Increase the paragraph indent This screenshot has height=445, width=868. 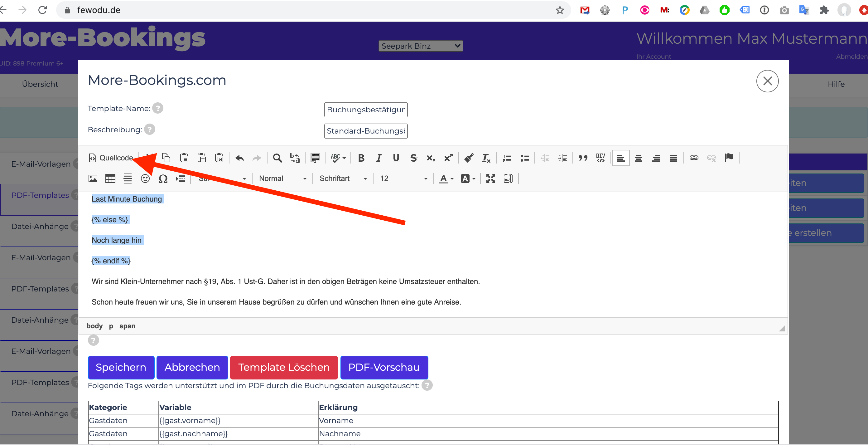click(x=562, y=158)
